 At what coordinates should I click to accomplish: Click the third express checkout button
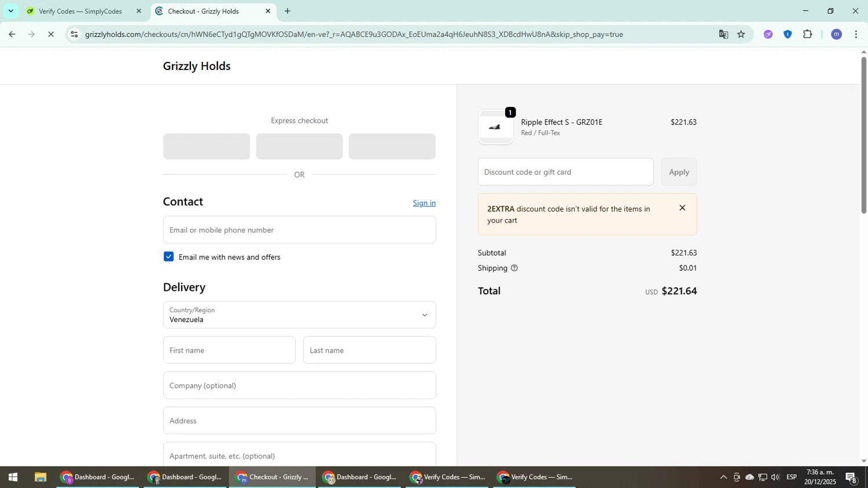coord(392,146)
